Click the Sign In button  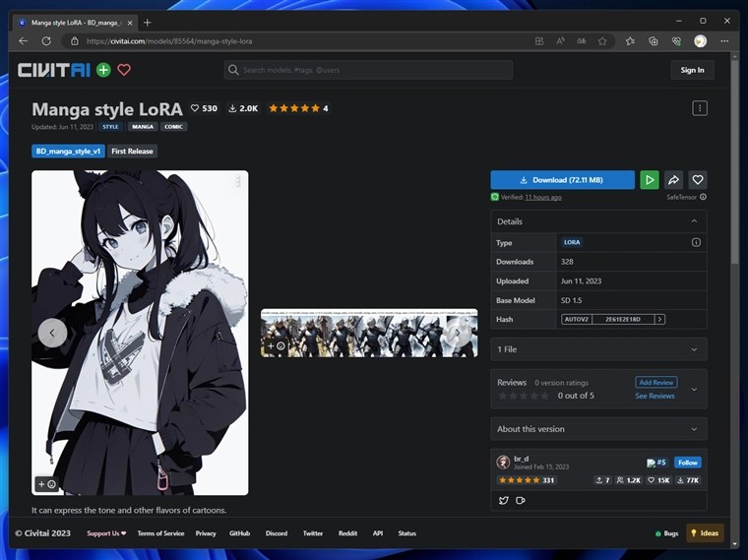(x=692, y=70)
